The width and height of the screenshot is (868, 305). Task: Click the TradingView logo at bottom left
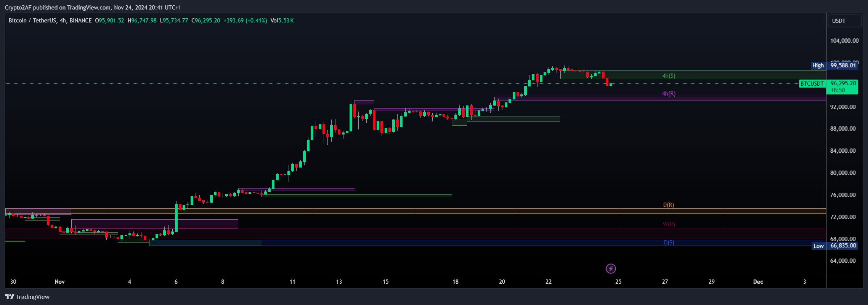[x=27, y=297]
